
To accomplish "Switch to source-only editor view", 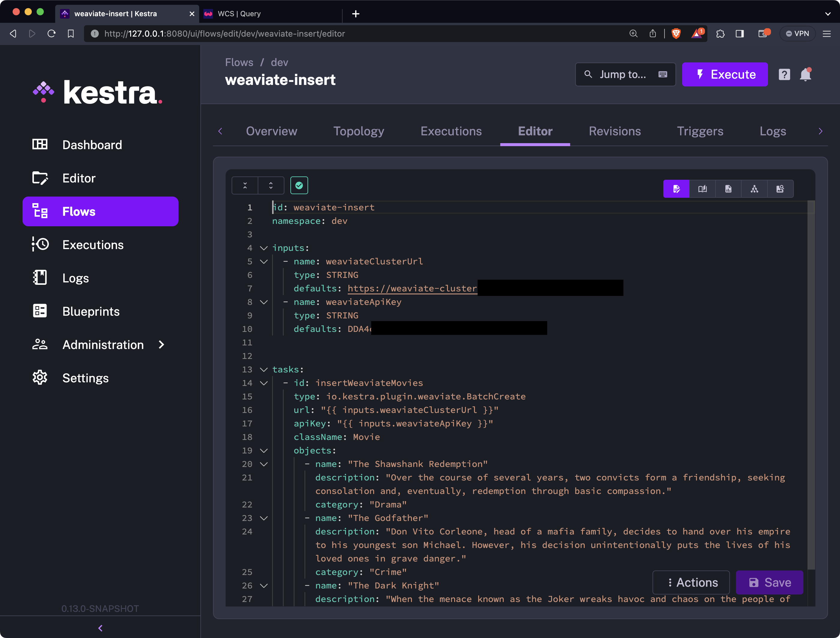I will tap(676, 189).
